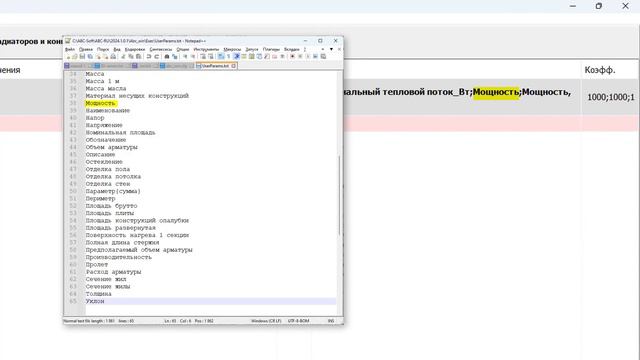Click the line Масса масла

coord(106,89)
